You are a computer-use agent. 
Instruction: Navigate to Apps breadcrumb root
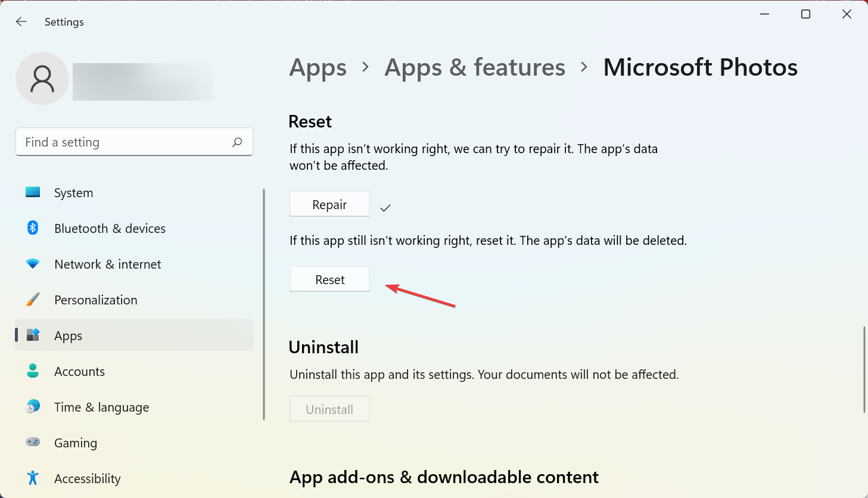pos(318,67)
